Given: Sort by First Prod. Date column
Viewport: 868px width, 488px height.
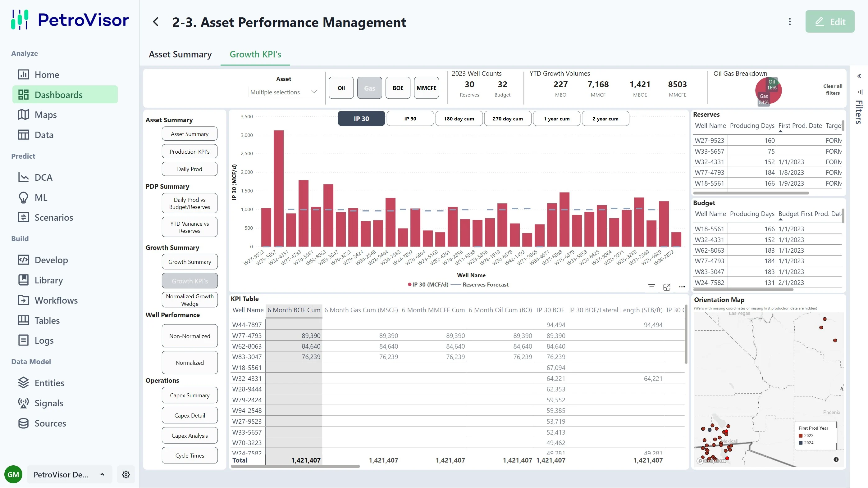Looking at the screenshot, I should (800, 126).
